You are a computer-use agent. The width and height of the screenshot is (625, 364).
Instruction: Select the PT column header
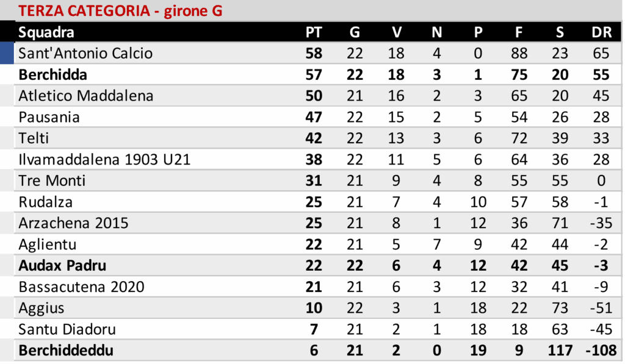click(x=314, y=32)
